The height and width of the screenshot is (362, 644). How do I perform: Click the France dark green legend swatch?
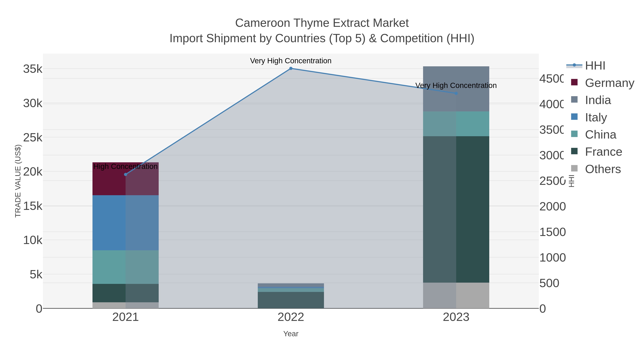(574, 151)
